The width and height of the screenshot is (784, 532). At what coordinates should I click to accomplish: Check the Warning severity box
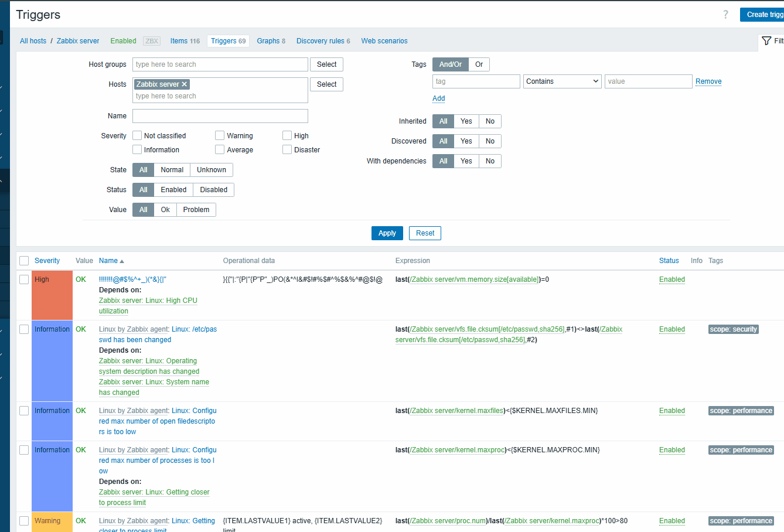(220, 135)
